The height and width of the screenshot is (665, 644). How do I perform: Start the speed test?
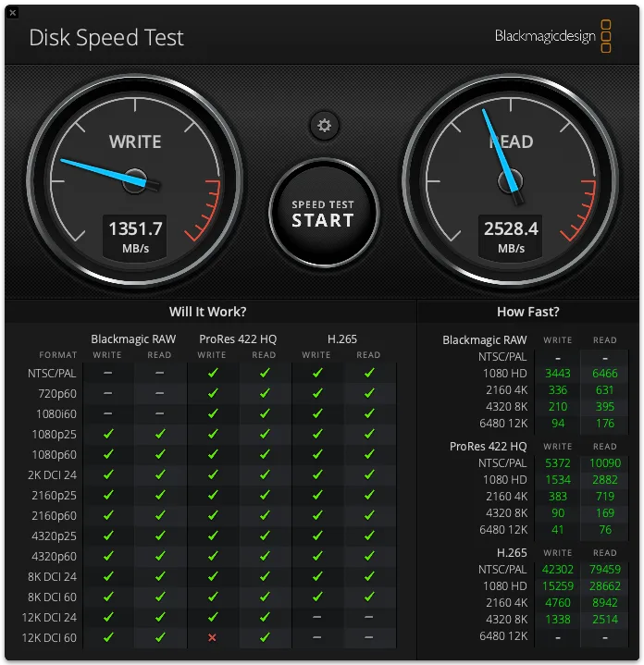(323, 214)
